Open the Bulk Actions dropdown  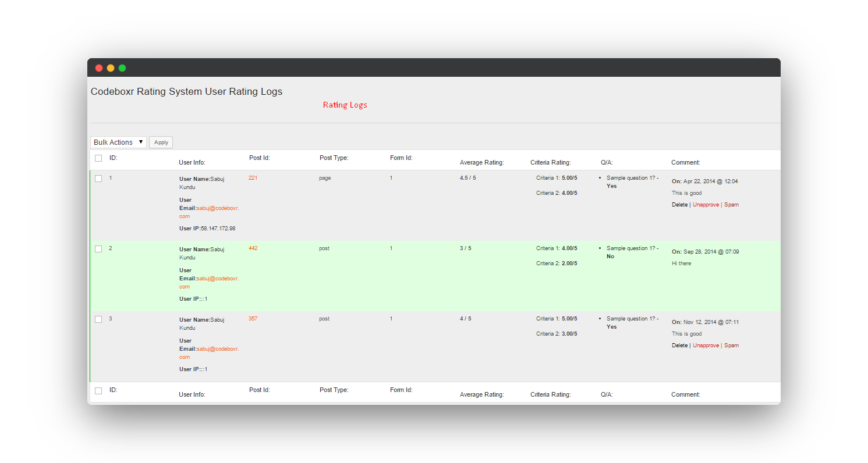tap(118, 142)
